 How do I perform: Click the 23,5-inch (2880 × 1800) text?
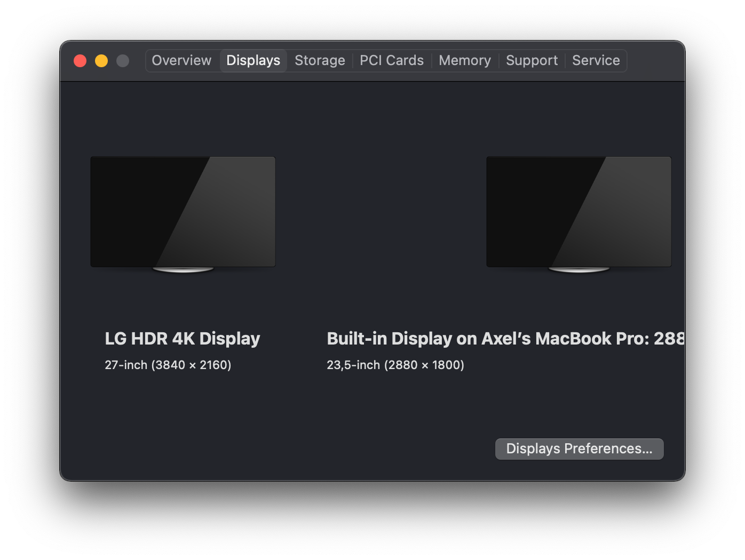(395, 365)
